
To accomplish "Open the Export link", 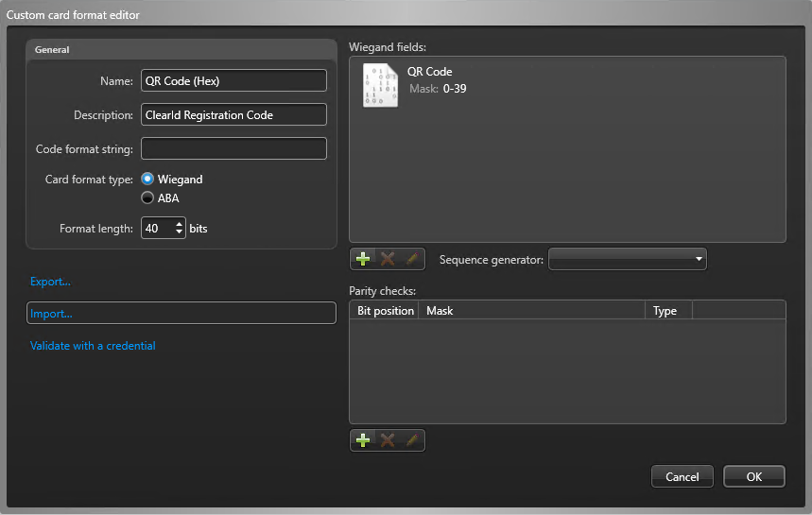I will tap(50, 282).
